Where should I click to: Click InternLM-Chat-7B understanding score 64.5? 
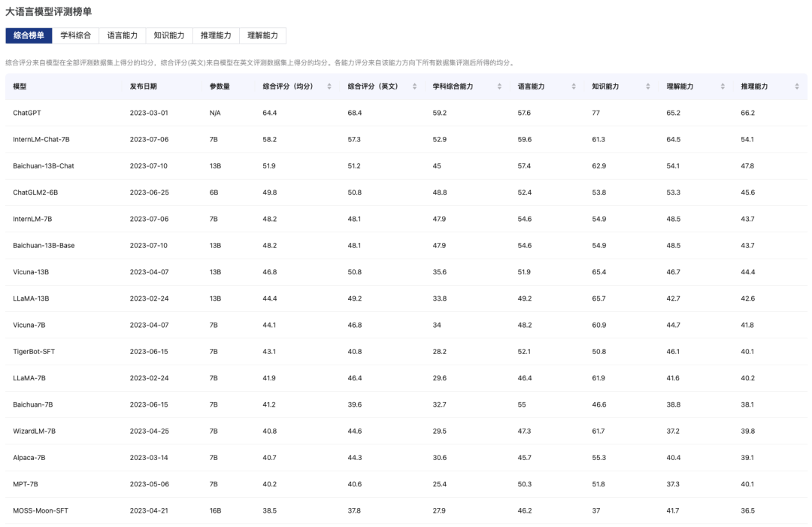click(x=674, y=139)
